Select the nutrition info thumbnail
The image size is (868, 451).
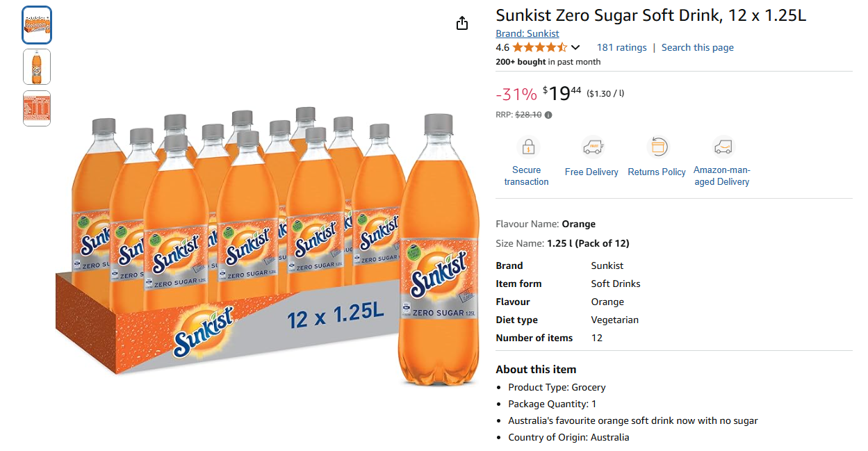click(37, 108)
